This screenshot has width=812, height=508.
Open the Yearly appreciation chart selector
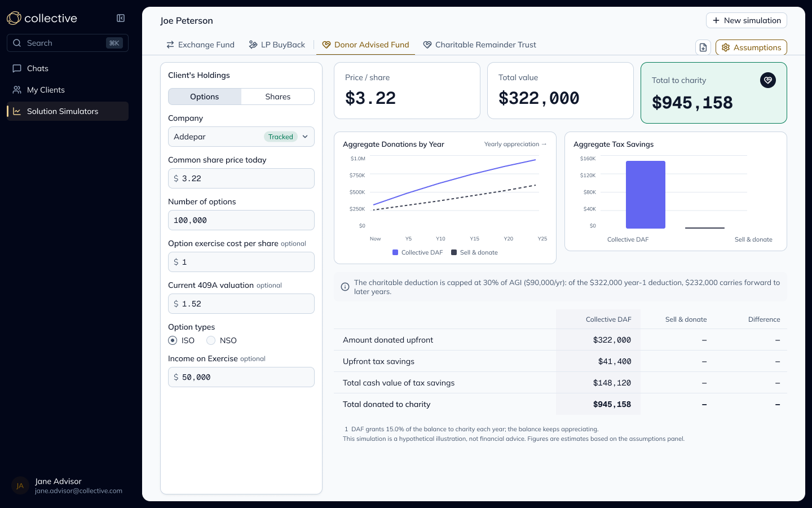coord(515,144)
